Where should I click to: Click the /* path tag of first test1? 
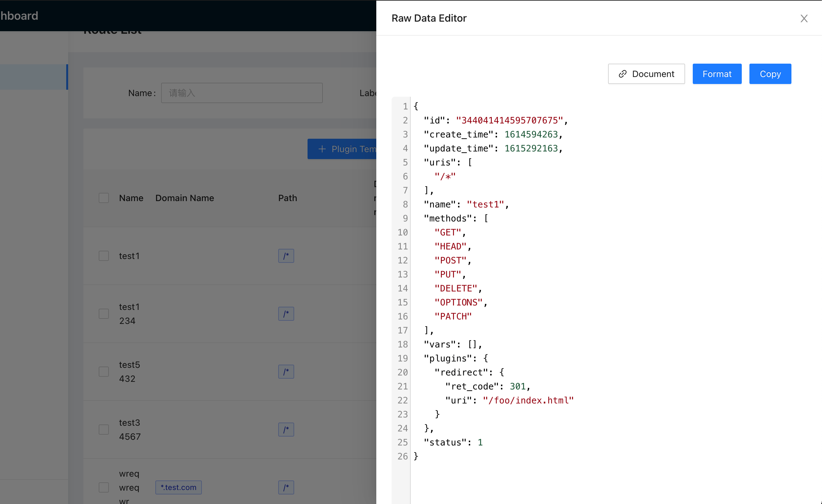coord(286,256)
